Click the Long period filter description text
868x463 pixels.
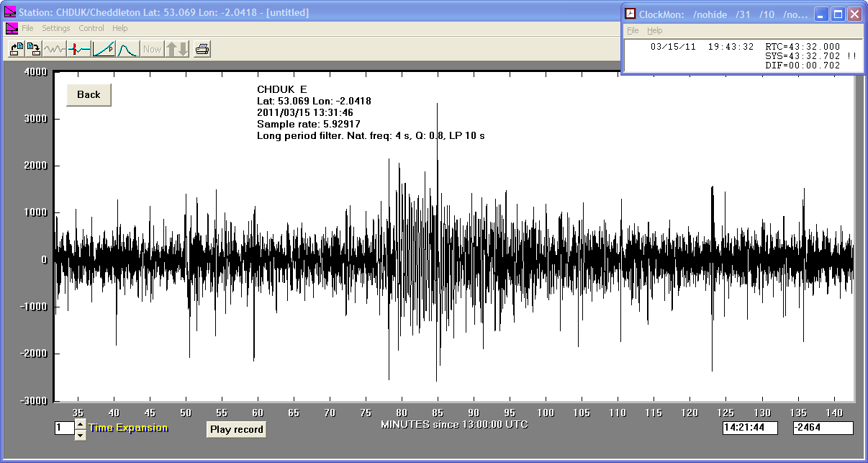click(371, 135)
